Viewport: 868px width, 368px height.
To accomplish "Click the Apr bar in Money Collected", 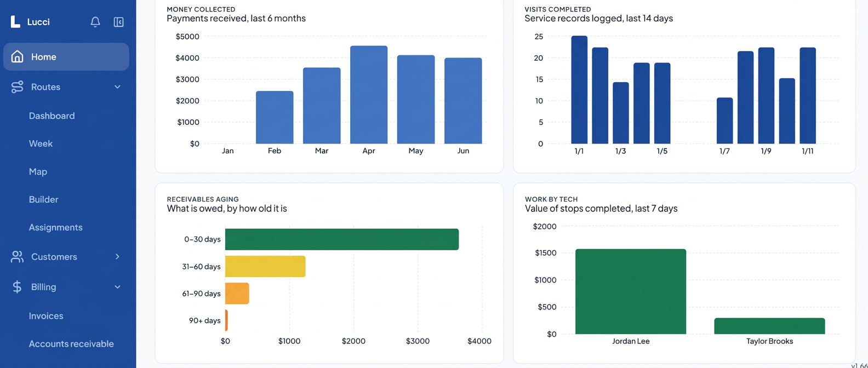I will pyautogui.click(x=369, y=95).
